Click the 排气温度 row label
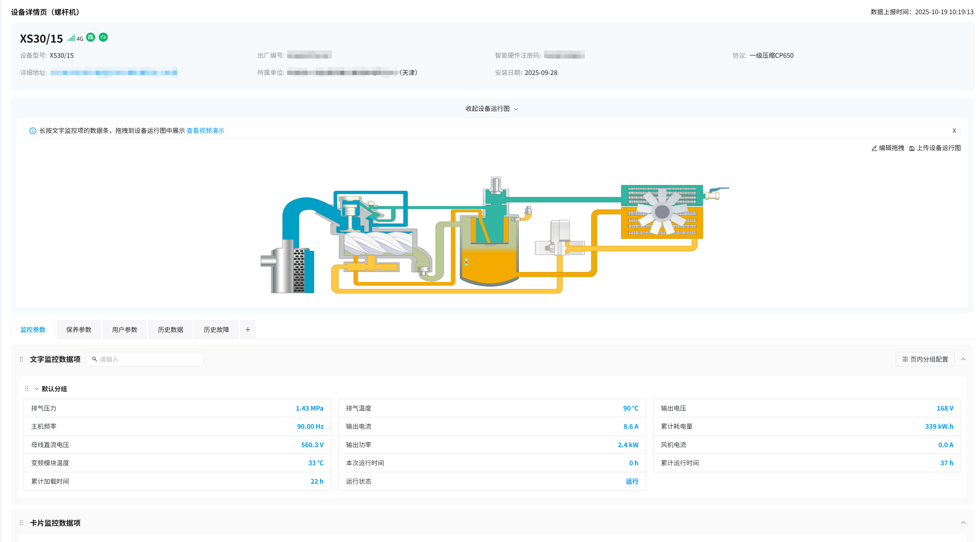Screen dimensions: 980x542 point(358,408)
